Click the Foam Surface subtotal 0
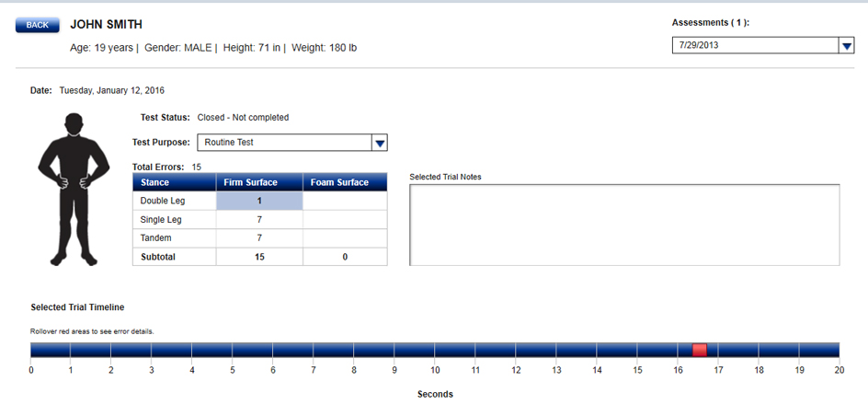868x416 pixels. [345, 257]
